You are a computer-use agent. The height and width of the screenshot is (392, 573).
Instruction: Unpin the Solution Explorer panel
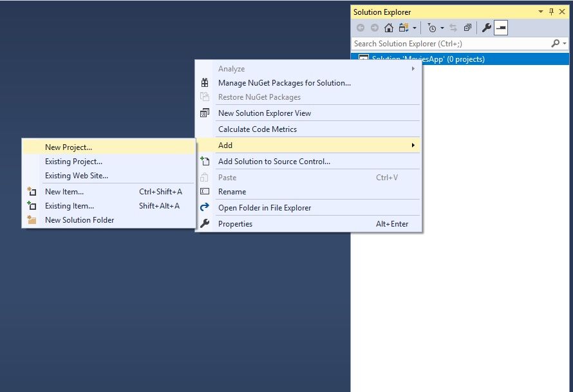click(552, 12)
